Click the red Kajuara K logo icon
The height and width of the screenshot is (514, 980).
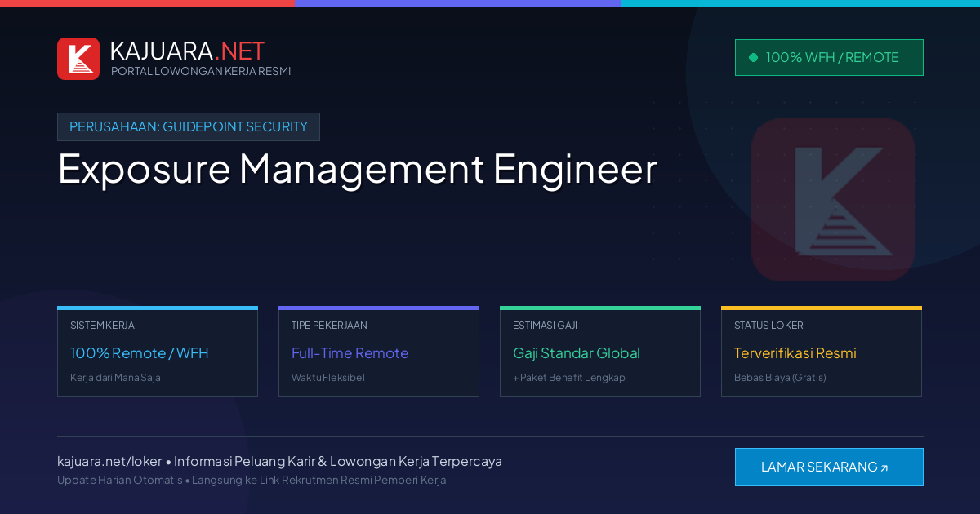(78, 59)
